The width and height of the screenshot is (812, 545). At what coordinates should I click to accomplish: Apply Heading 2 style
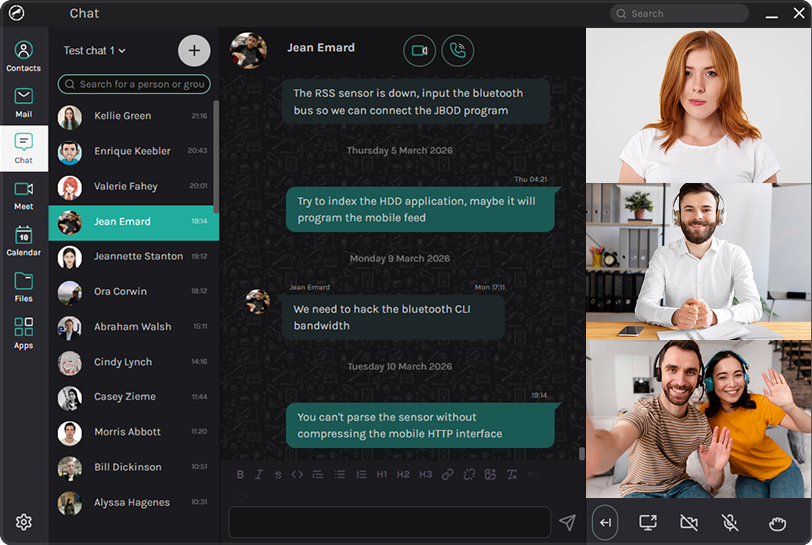click(x=403, y=474)
